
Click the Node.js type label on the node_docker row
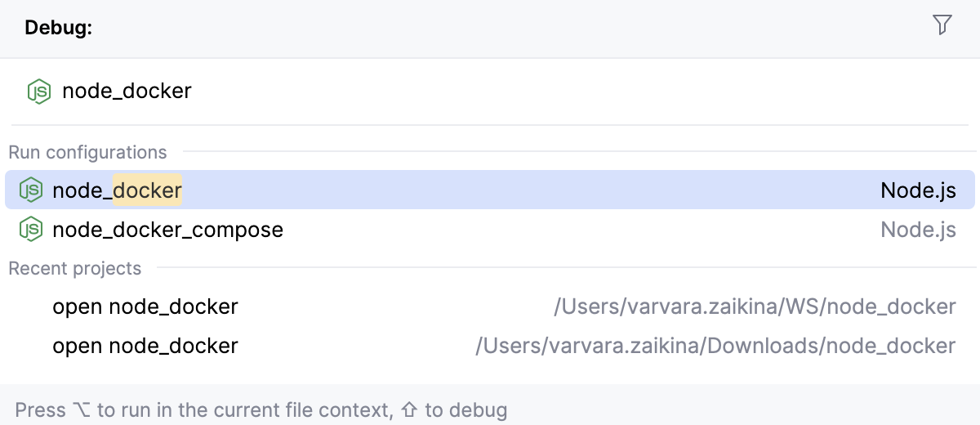(x=917, y=190)
